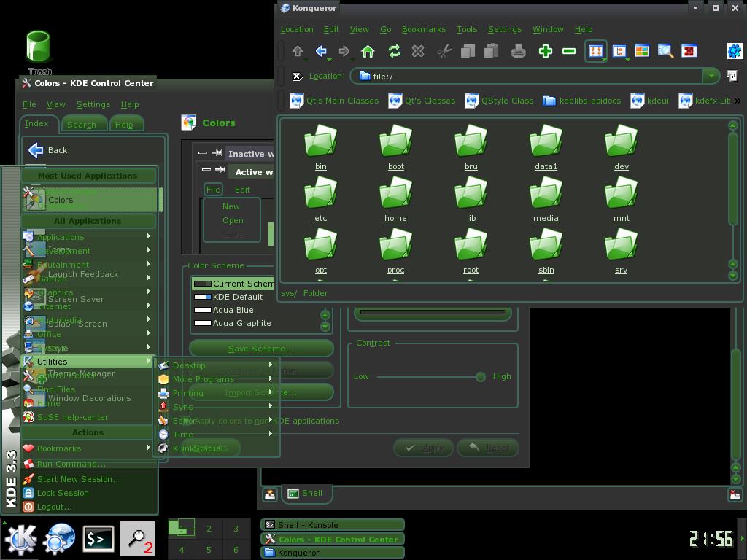
Task: Click the K Menu button on the panel
Action: point(20,539)
